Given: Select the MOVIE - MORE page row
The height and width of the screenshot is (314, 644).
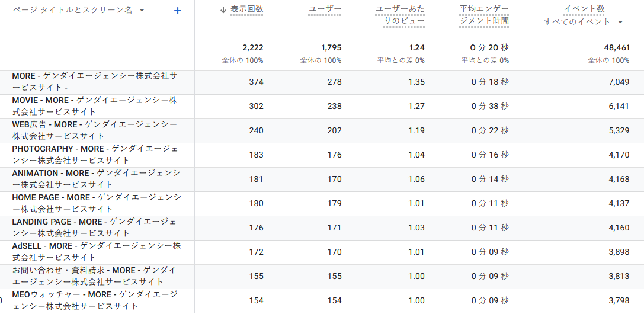Looking at the screenshot, I should click(95, 106).
